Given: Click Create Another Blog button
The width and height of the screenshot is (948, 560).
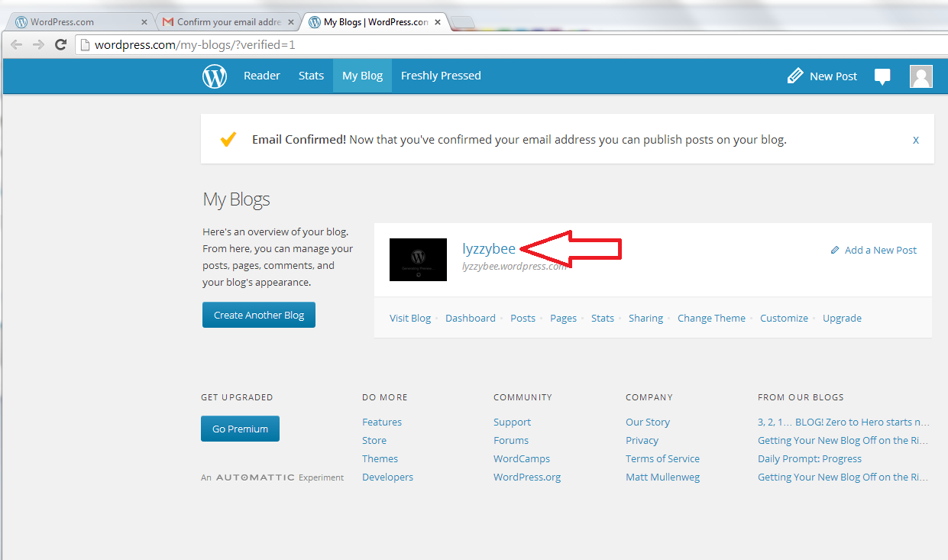Looking at the screenshot, I should click(259, 315).
